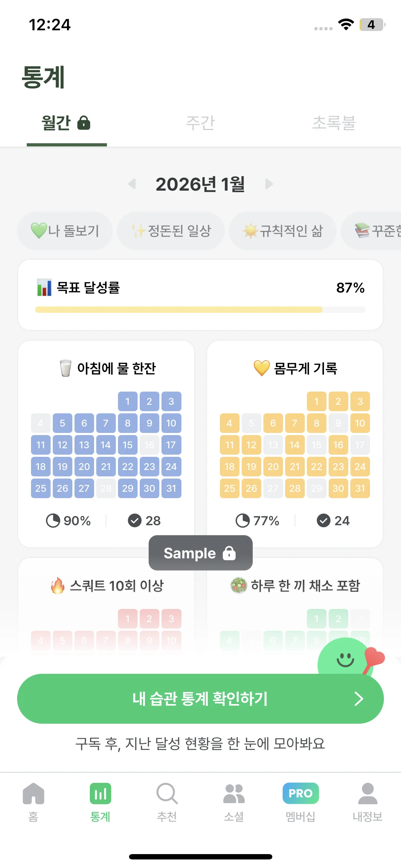Tap the lock icon on Sample badge
This screenshot has height=868, width=401.
pos(229,553)
